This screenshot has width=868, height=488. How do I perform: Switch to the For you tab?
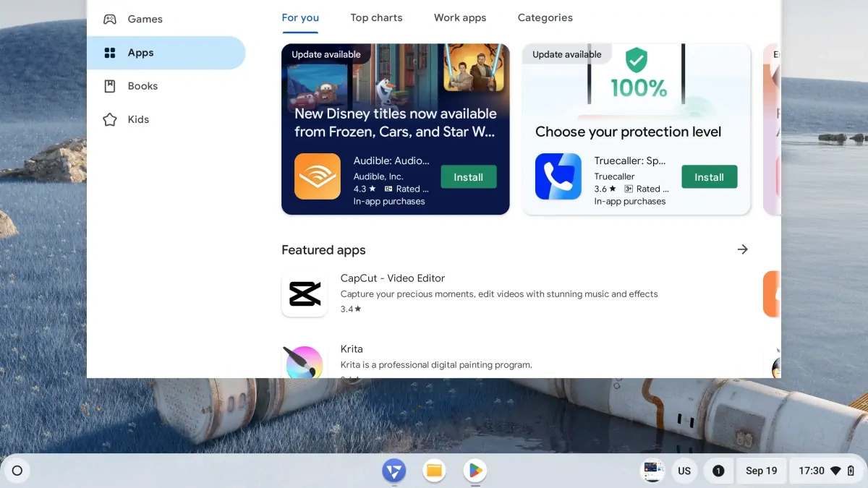pos(300,17)
